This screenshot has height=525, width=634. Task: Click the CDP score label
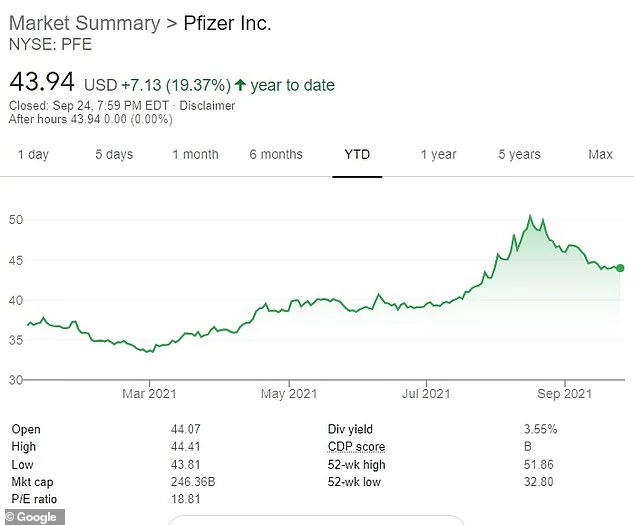(356, 447)
